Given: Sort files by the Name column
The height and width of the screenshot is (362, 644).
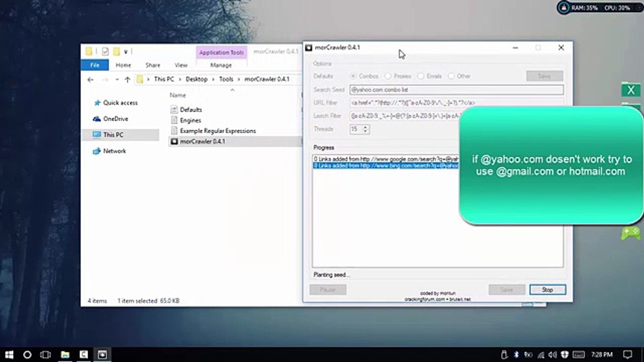Looking at the screenshot, I should (x=178, y=95).
